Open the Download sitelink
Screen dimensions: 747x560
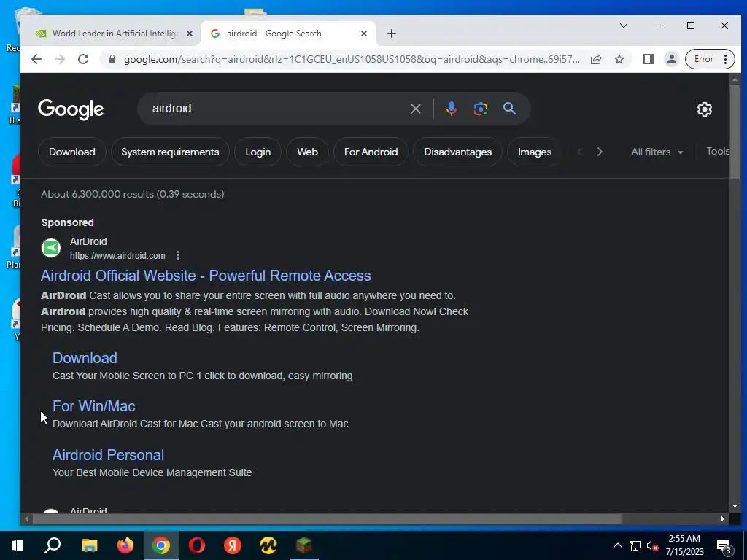coord(85,358)
